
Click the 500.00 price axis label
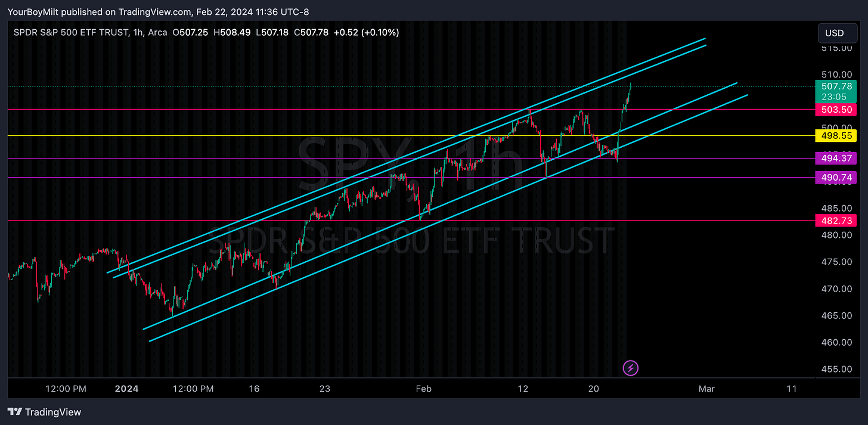[x=836, y=127]
